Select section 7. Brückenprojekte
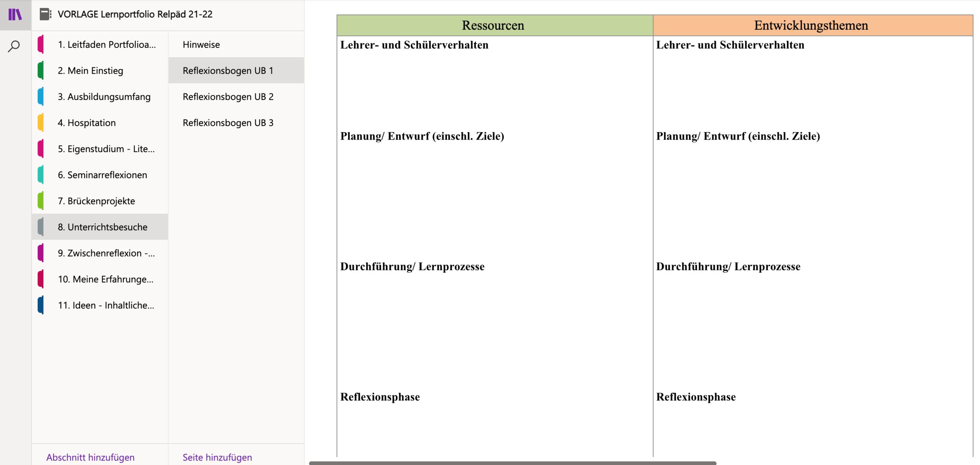Screen dimensions: 980x465 click(x=96, y=201)
